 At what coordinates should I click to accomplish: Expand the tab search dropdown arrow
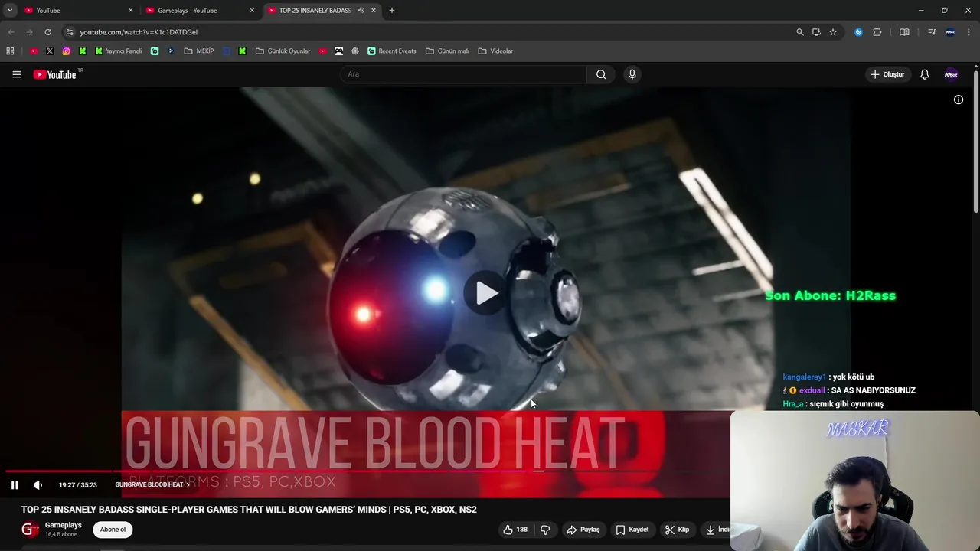click(10, 11)
